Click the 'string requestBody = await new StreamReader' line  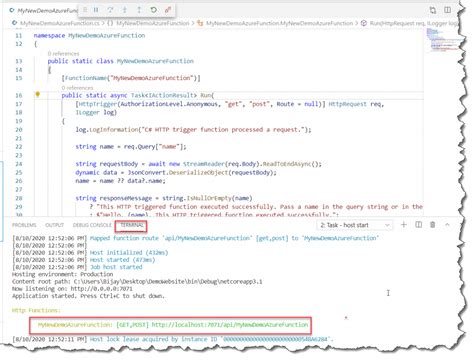coord(199,164)
